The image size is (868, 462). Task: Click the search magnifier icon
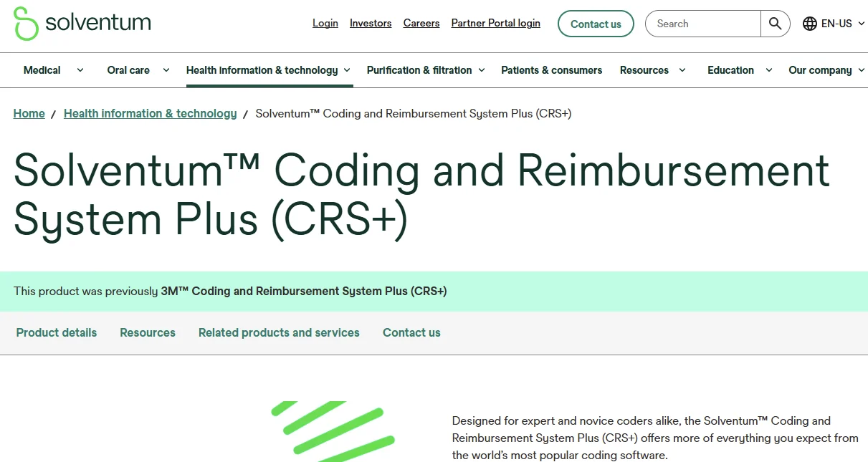coord(775,24)
